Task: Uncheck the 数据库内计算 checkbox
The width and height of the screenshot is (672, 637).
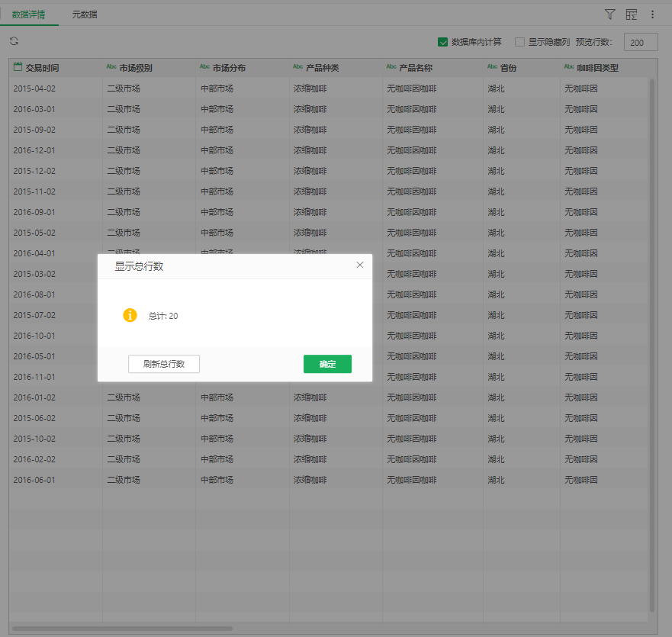Action: coord(442,42)
